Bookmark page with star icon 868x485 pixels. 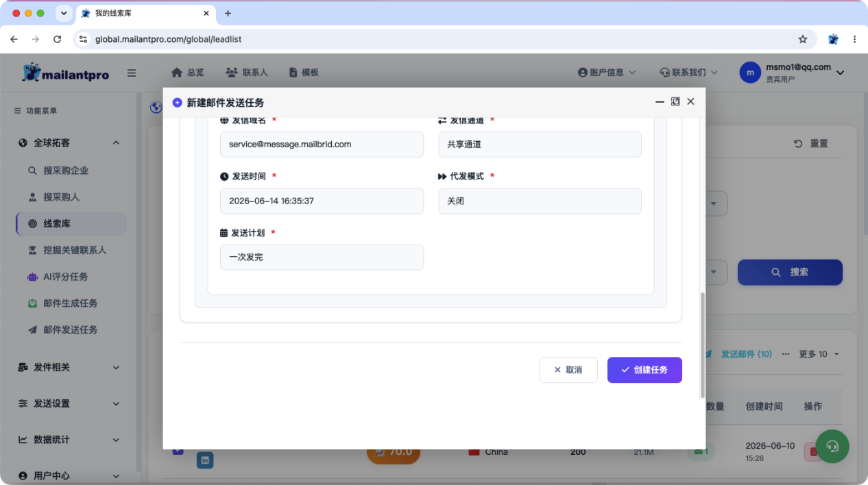coord(803,39)
